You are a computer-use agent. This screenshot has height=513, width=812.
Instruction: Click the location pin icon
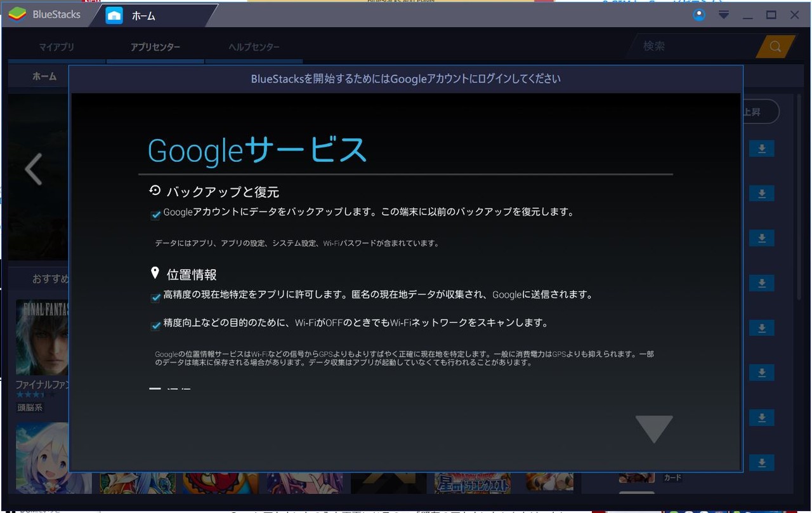[155, 273]
